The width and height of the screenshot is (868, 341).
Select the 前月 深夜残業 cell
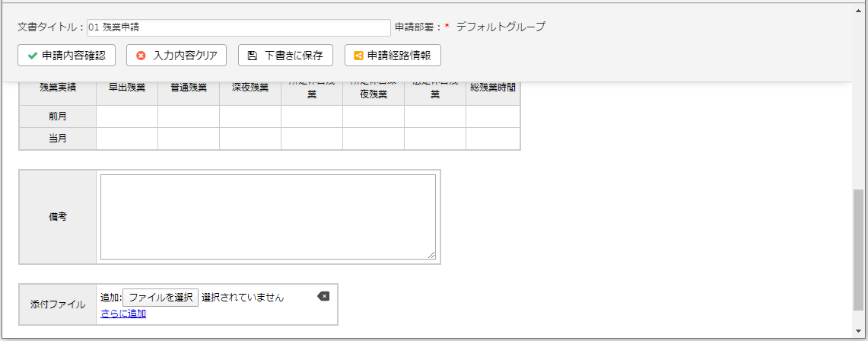[x=250, y=116]
